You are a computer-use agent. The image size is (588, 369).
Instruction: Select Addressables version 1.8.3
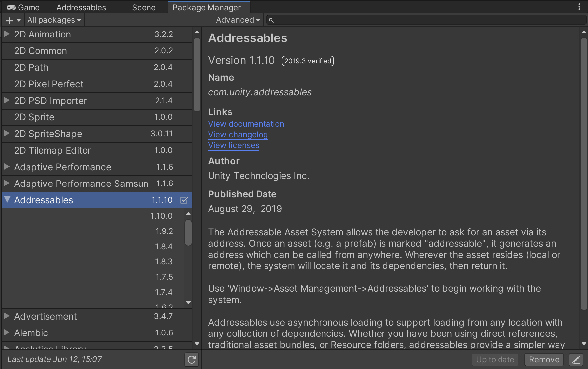164,262
